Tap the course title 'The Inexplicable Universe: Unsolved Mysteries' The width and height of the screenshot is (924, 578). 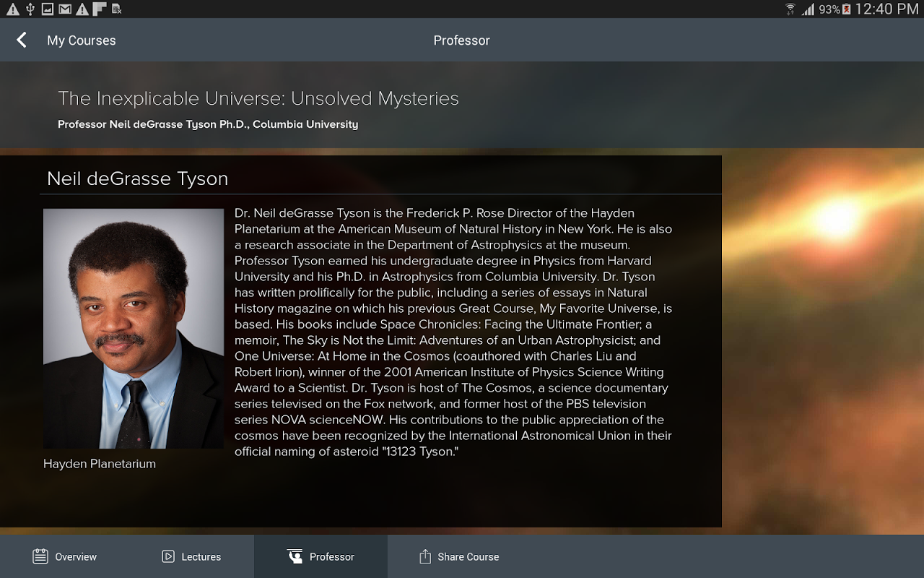click(x=258, y=98)
